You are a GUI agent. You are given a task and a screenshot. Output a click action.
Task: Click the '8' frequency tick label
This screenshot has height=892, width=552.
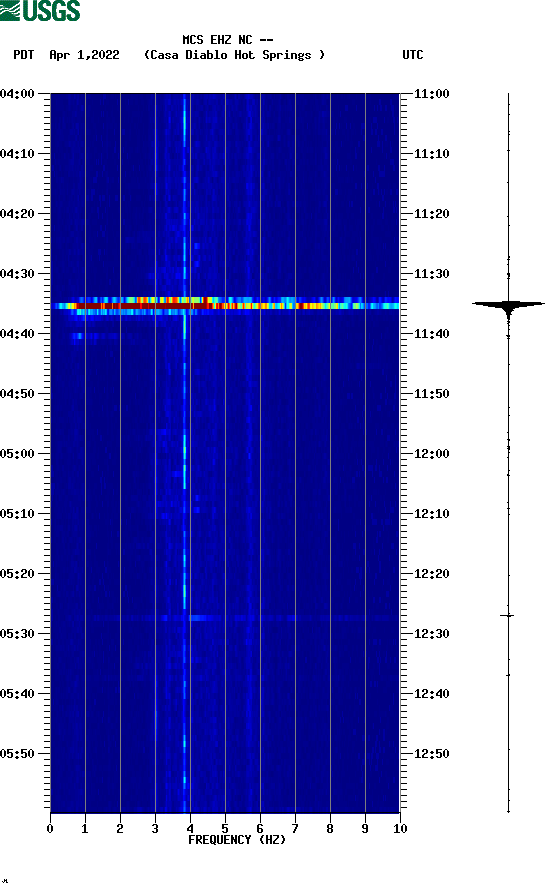coord(330,829)
